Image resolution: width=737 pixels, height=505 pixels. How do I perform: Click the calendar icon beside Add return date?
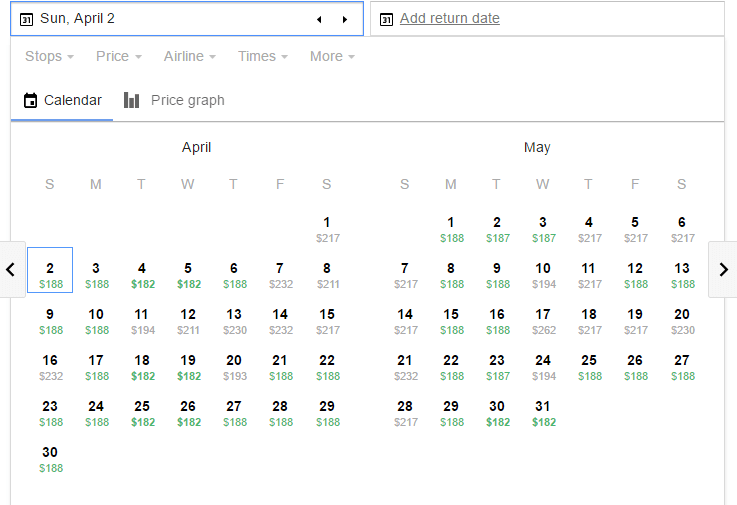tap(386, 19)
